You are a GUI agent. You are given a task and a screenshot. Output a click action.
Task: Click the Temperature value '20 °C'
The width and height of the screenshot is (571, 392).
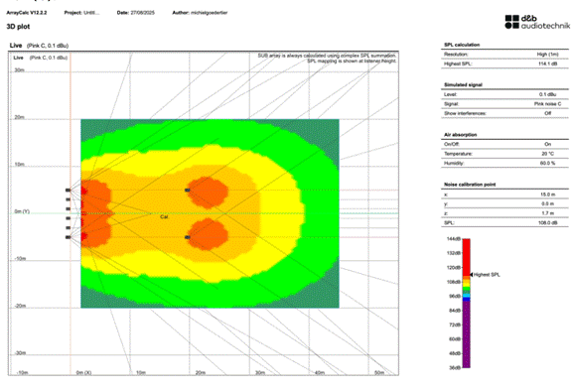click(x=548, y=154)
